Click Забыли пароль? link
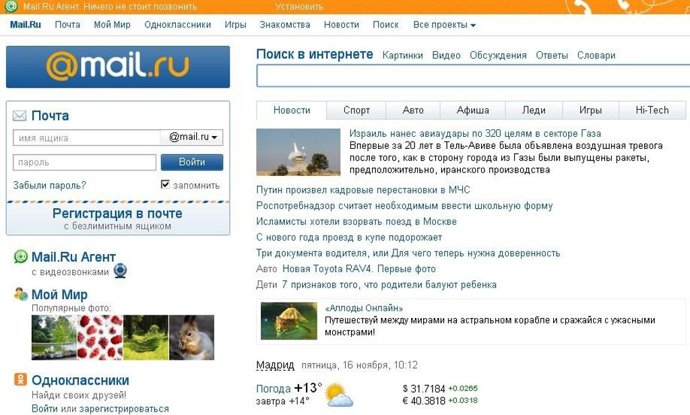690x415 pixels. (49, 186)
